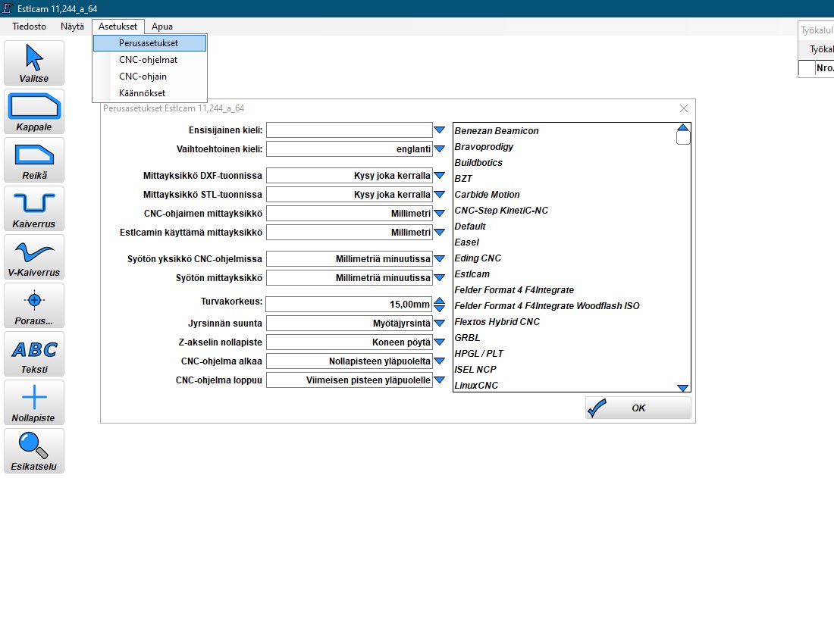Screen dimensions: 834x644
Task: Select BZT in the controller list
Action: [x=463, y=179]
